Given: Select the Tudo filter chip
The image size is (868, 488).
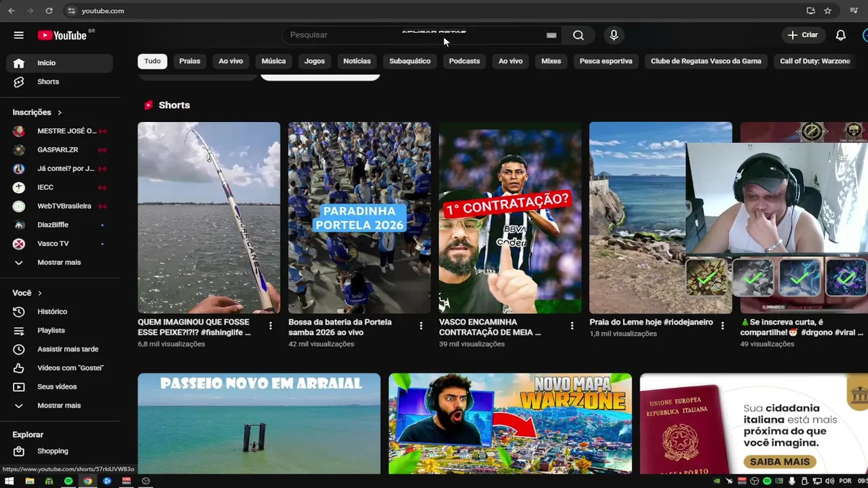Looking at the screenshot, I should pos(153,61).
